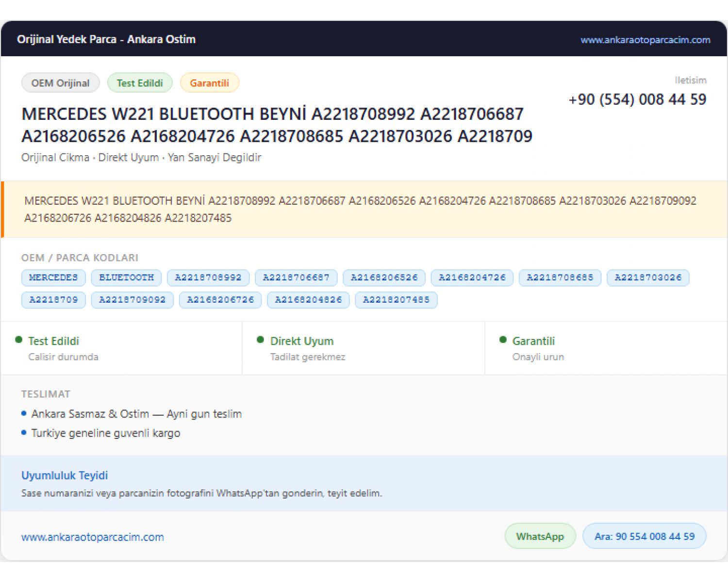Choose part code chip A2218703026

pyautogui.click(x=648, y=278)
